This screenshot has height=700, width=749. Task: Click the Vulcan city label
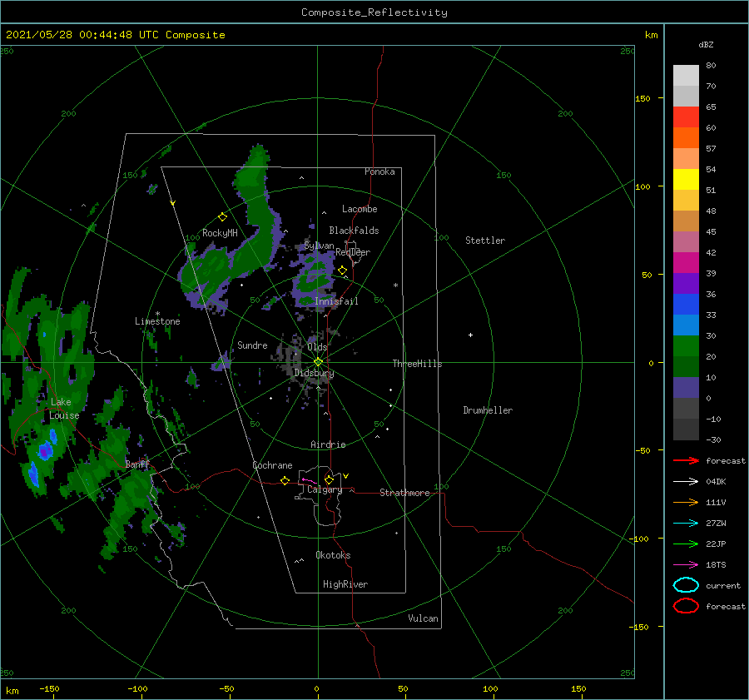pos(424,618)
